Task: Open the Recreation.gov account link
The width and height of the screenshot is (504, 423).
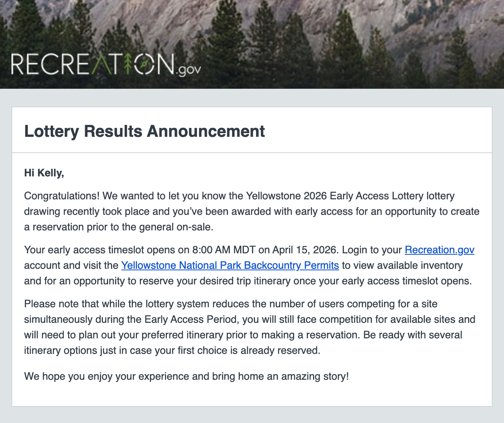Action: click(439, 250)
